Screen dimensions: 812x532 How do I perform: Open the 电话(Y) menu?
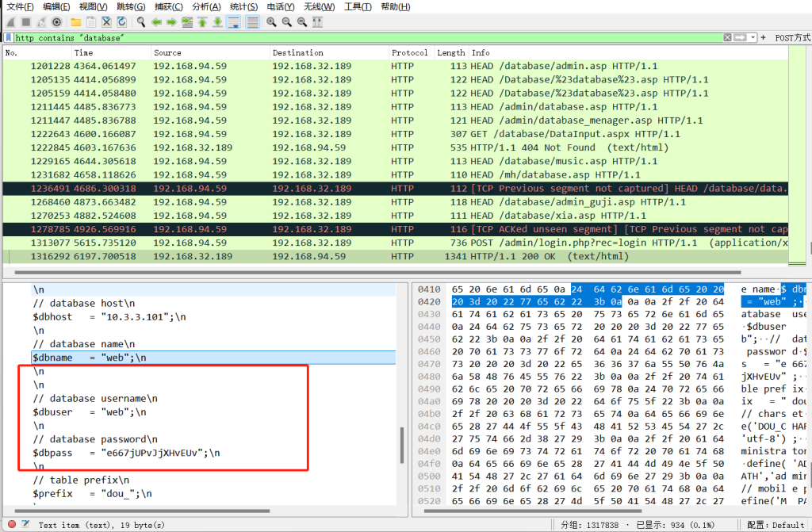tap(281, 6)
